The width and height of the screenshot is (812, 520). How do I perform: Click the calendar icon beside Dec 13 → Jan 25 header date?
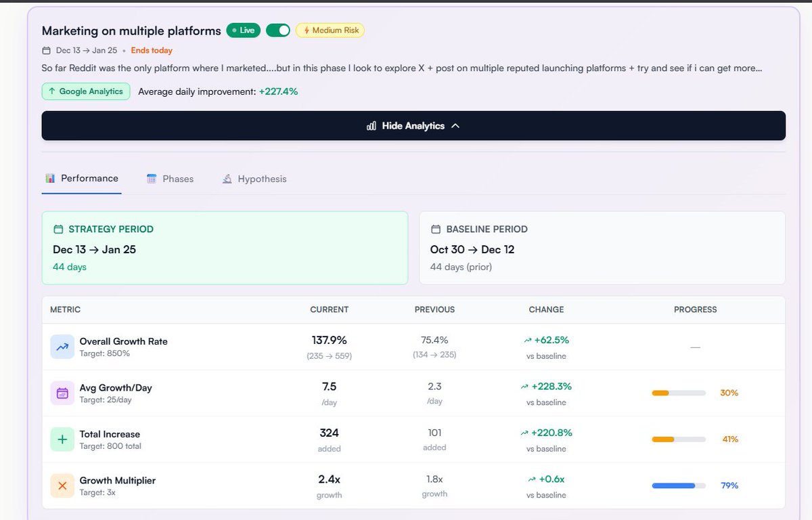46,51
